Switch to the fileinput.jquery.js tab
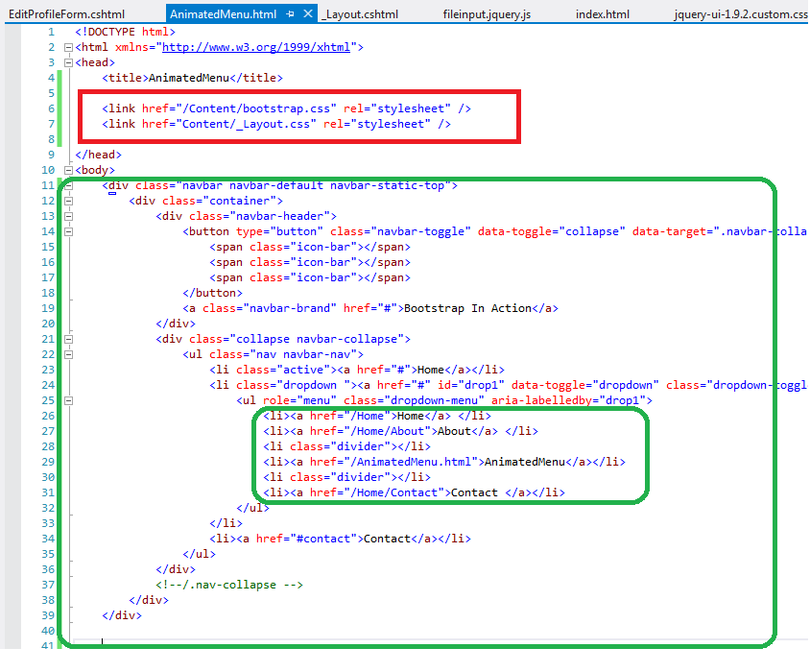 click(x=487, y=14)
